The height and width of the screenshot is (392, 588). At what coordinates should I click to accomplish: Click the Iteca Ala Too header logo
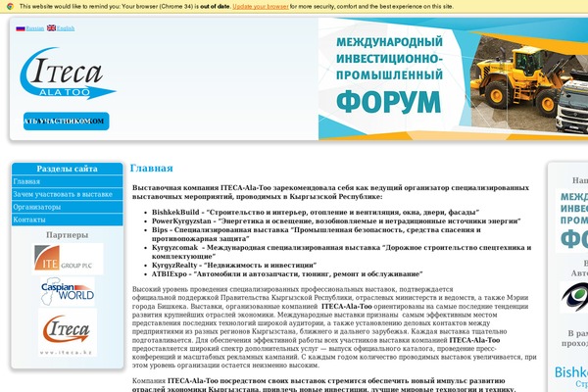[68, 73]
